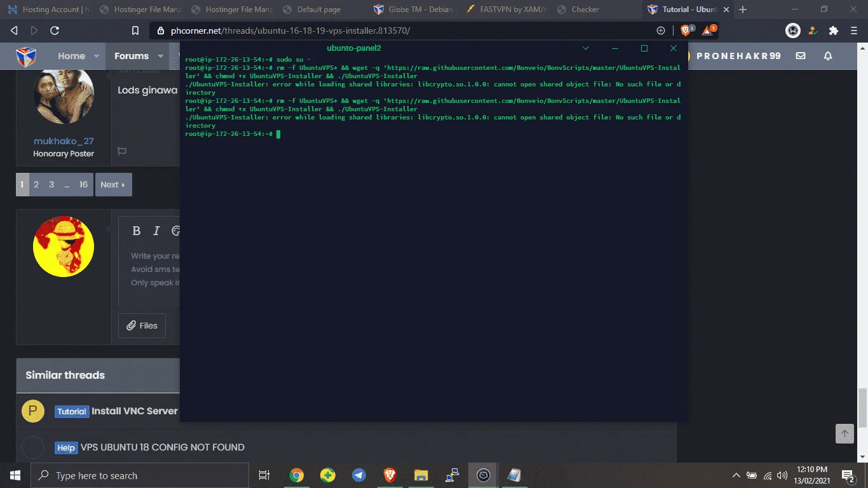This screenshot has height=488, width=868.
Task: Show hidden system tray icons
Action: click(x=736, y=475)
